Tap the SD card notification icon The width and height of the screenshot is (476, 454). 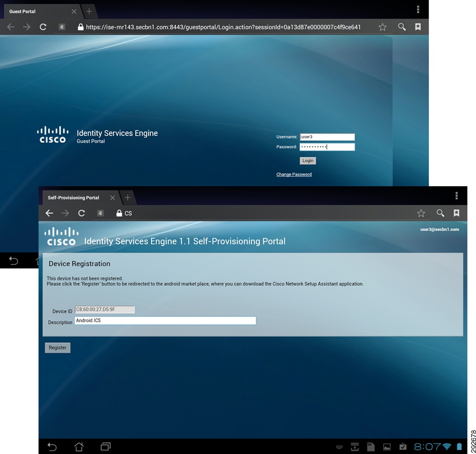[x=371, y=447]
